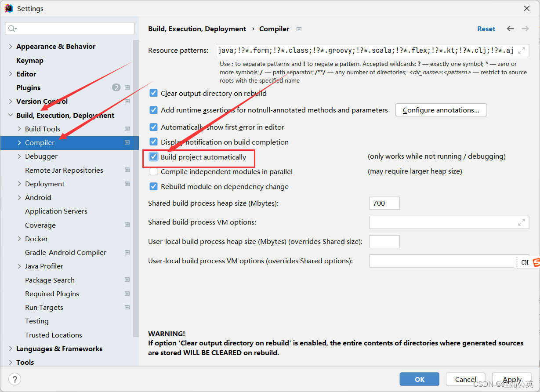Image resolution: width=540 pixels, height=392 pixels.
Task: Expand the Compiler node chevron
Action: [19, 142]
